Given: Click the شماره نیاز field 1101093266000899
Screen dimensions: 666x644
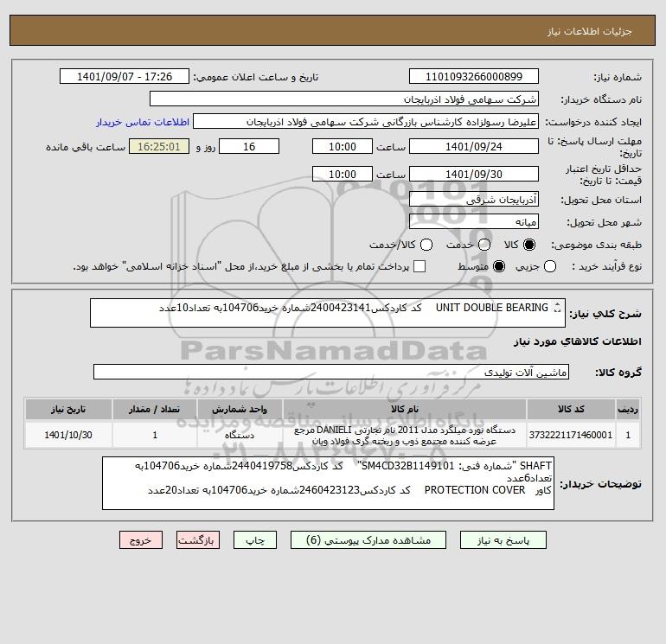Looking at the screenshot, I should click(474, 76).
